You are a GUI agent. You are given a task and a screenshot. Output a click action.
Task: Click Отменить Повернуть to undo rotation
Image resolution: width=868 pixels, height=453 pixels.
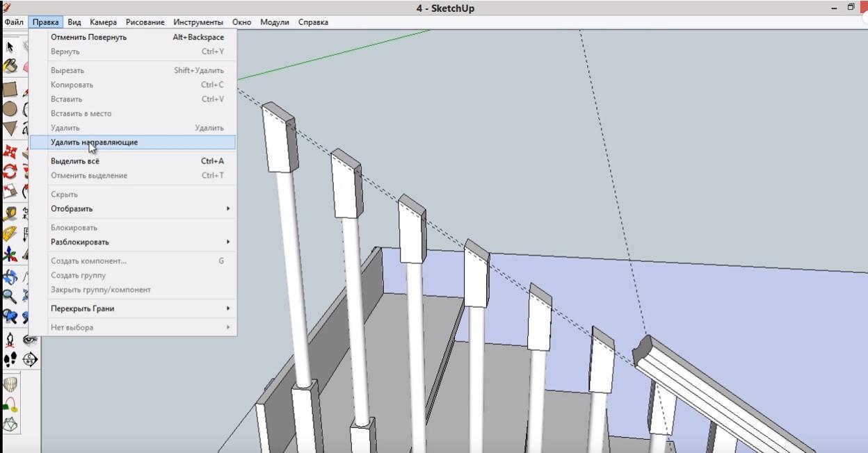tap(88, 38)
